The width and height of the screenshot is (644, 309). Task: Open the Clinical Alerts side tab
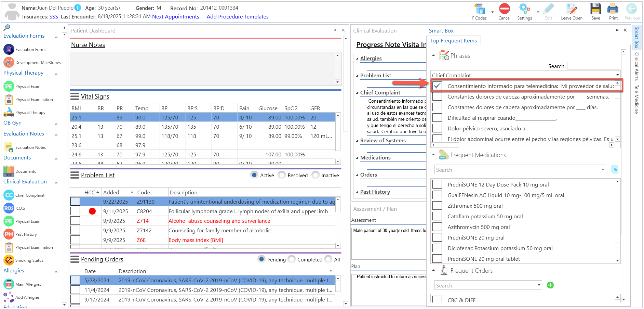[636, 66]
